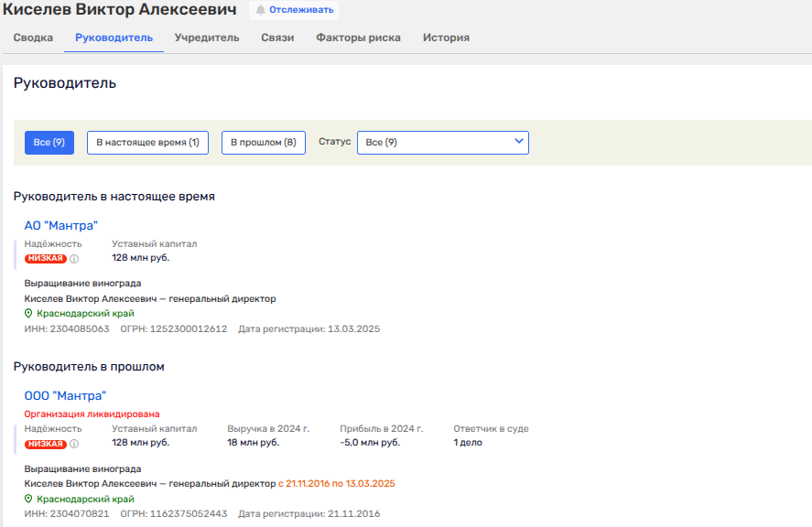This screenshot has height=527, width=812.
Task: Click the chevron arrow in Статус combo box
Action: [x=518, y=142]
